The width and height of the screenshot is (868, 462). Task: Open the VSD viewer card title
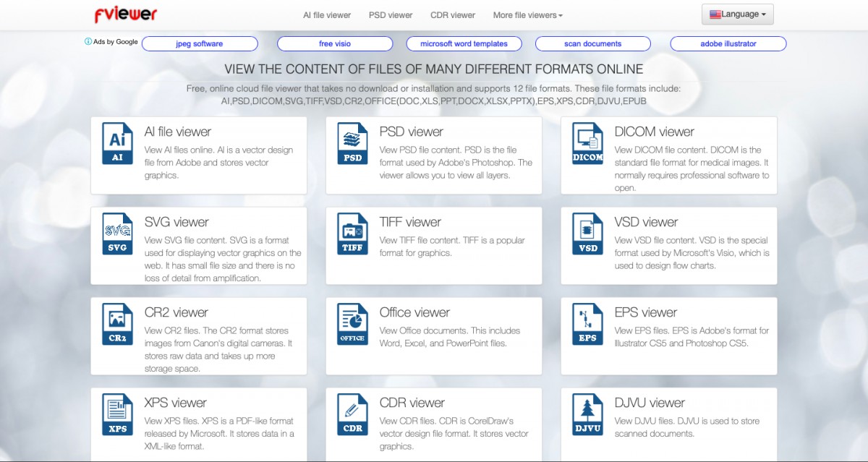[x=646, y=222]
